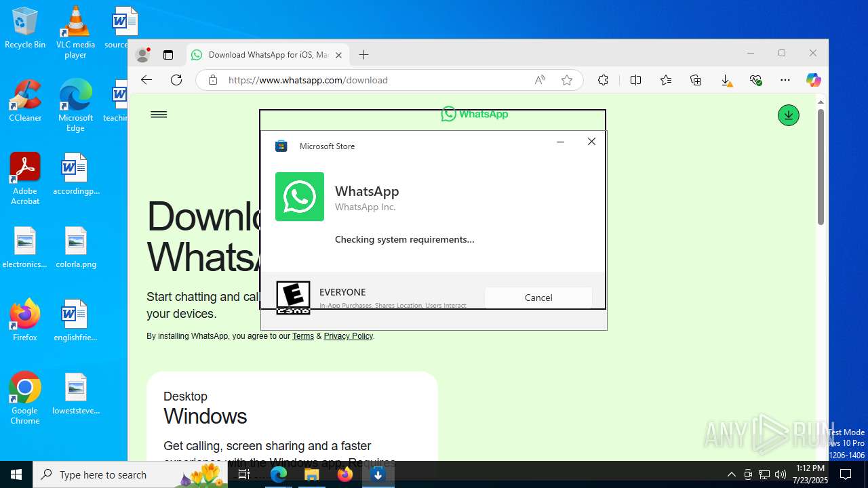Click the green download circle button on the page
The height and width of the screenshot is (488, 868).
coord(788,115)
